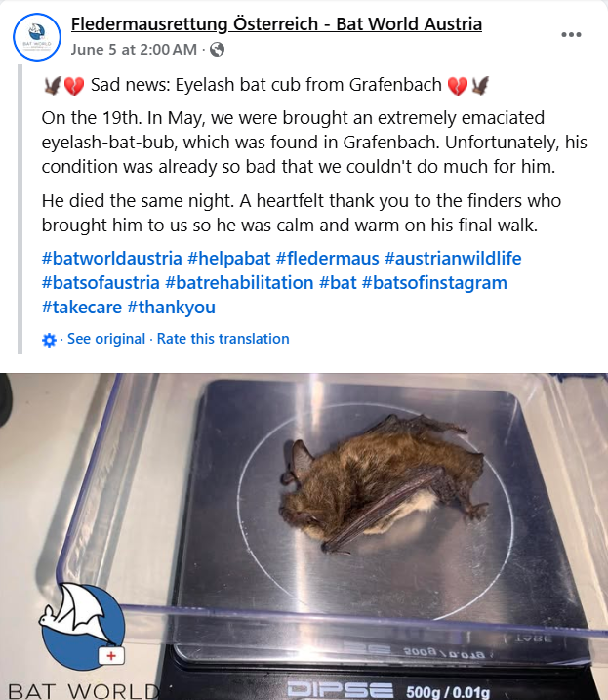This screenshot has height=700, width=608.
Task: Open the #batworldaustria hashtag
Action: 111,259
